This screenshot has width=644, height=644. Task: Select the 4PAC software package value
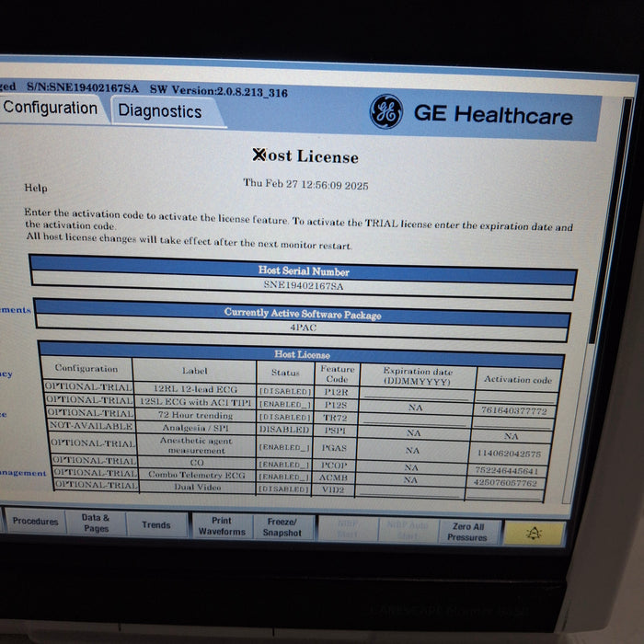coord(303,328)
